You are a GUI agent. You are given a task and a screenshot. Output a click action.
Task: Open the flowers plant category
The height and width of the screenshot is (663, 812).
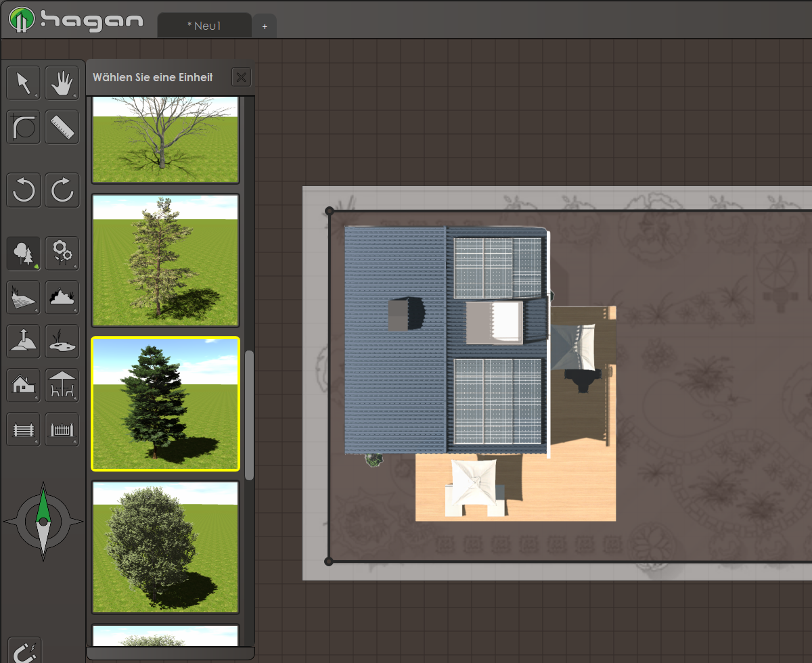pos(62,253)
